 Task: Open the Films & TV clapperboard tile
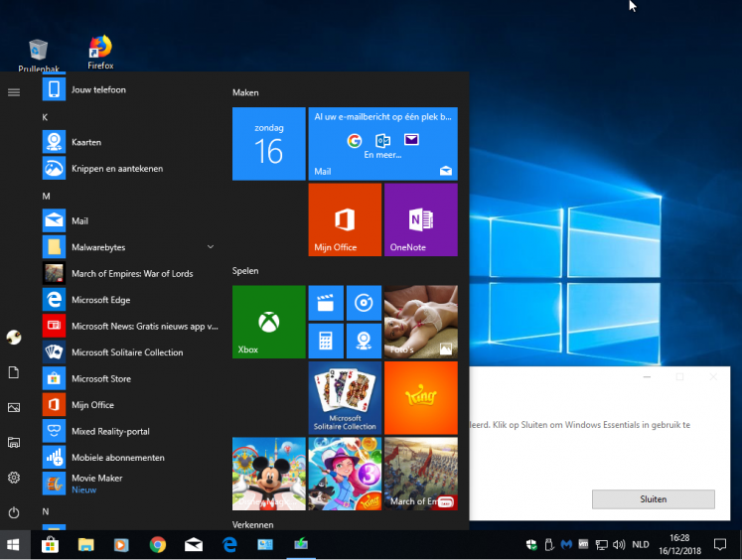(326, 303)
